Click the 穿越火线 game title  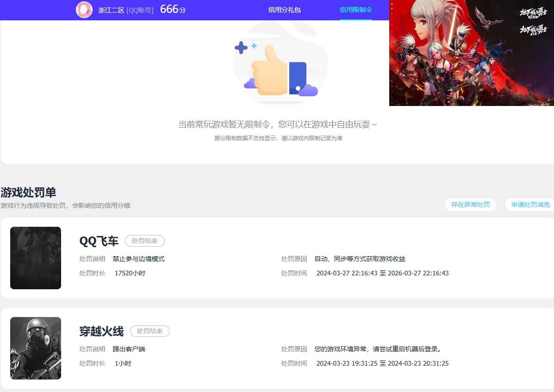[x=101, y=331]
